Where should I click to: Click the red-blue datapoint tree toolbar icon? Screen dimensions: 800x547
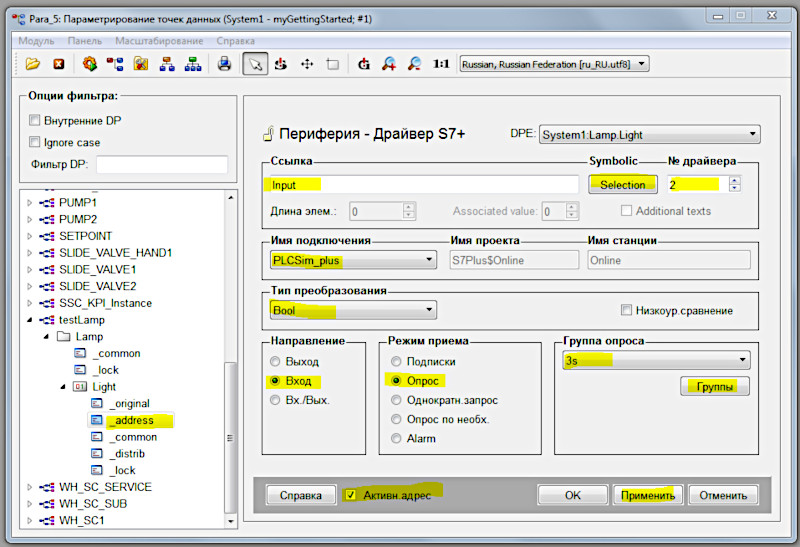click(x=115, y=64)
